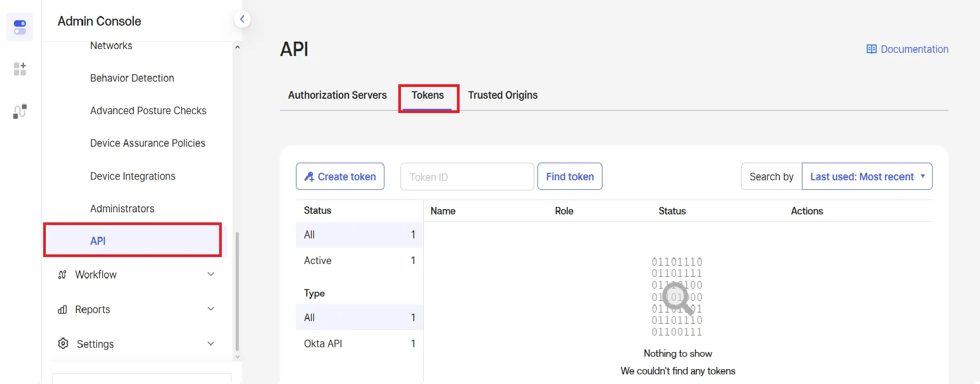Click the Name column header
The width and height of the screenshot is (980, 384).
click(x=443, y=211)
